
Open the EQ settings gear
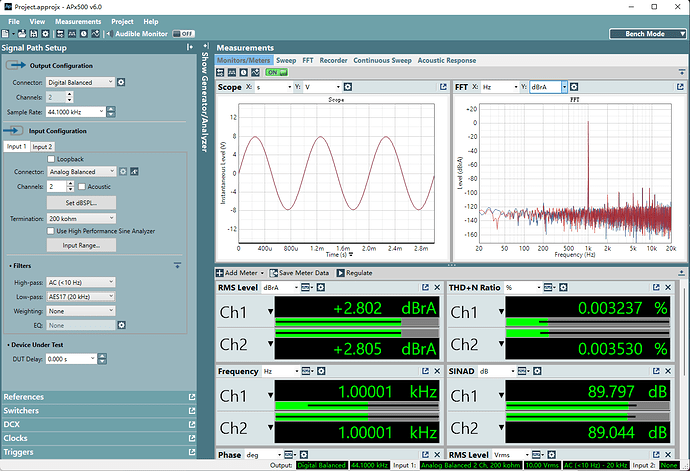(122, 325)
